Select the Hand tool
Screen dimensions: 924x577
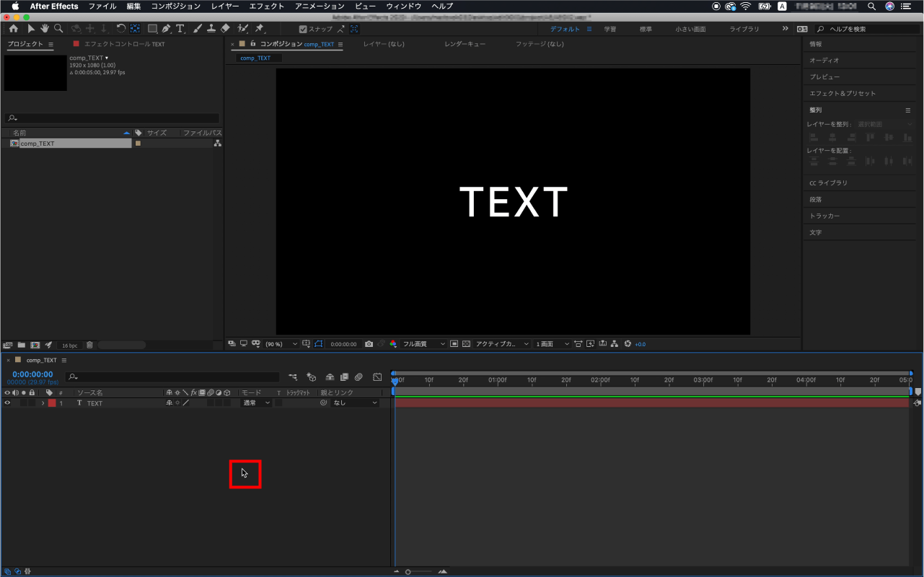pos(45,29)
